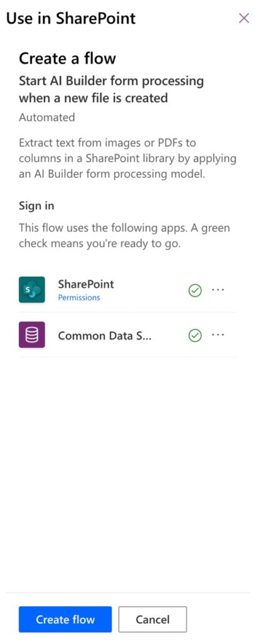Open the ellipsis menu for Common Data S...

218,335
